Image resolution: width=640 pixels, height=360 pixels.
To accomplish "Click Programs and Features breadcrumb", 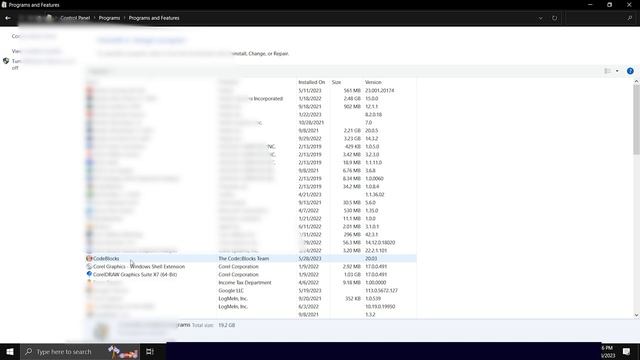I will tap(154, 18).
